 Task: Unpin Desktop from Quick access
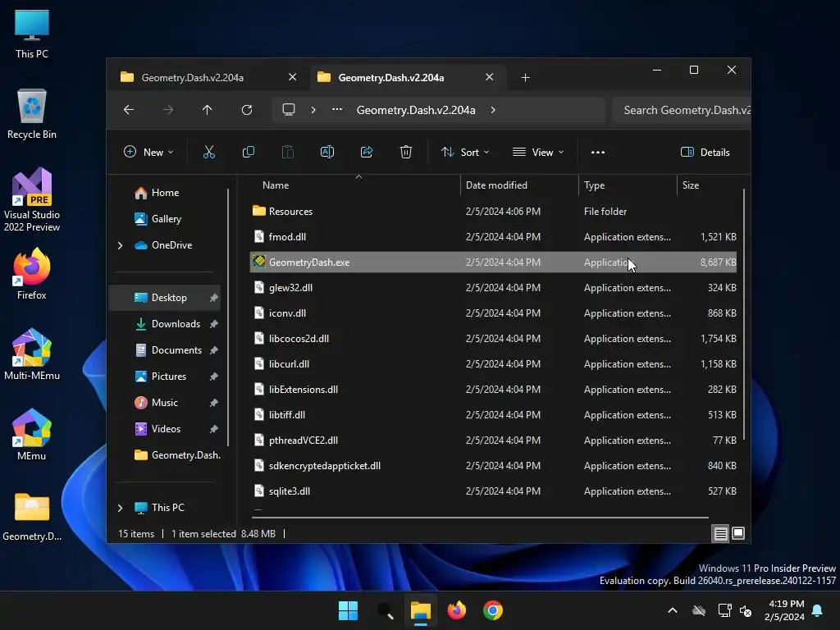pyautogui.click(x=214, y=297)
